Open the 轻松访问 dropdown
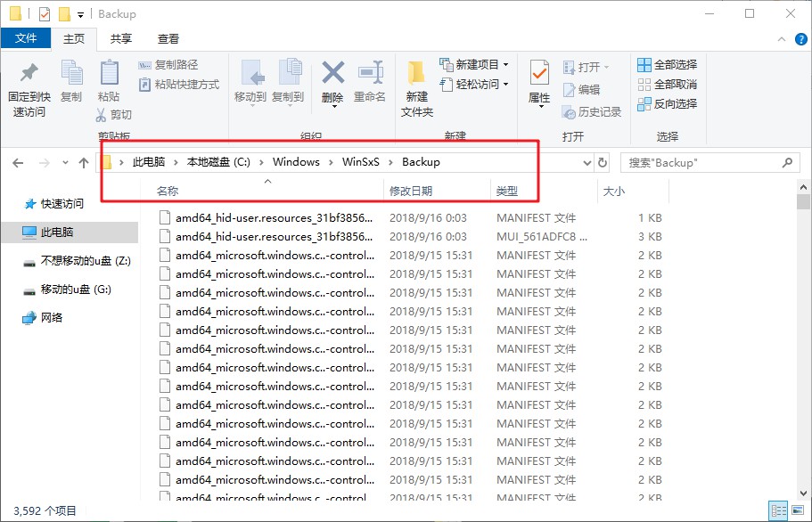 pyautogui.click(x=505, y=85)
